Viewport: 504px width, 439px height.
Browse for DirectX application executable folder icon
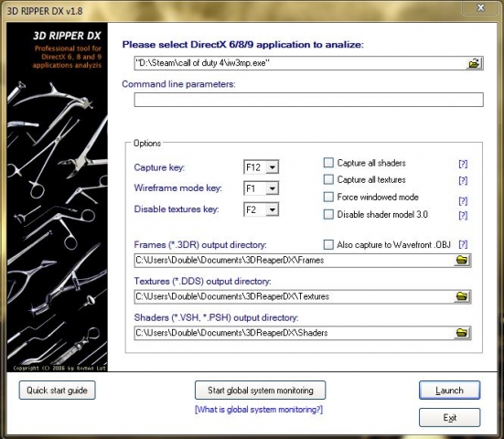pyautogui.click(x=474, y=63)
